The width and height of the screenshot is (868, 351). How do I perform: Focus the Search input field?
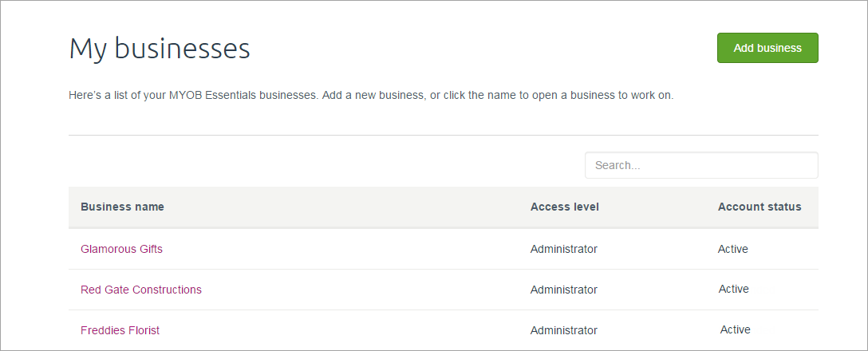pyautogui.click(x=701, y=165)
